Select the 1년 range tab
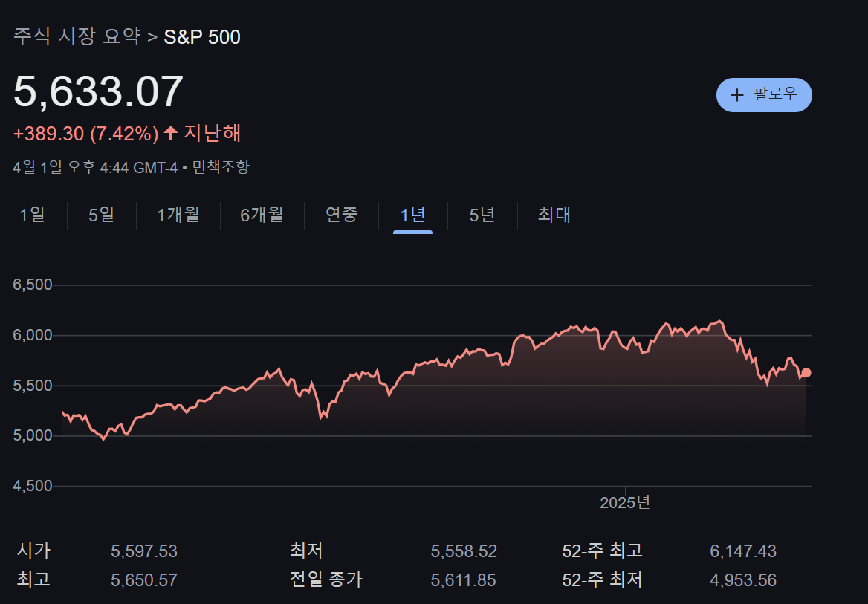 pos(413,214)
